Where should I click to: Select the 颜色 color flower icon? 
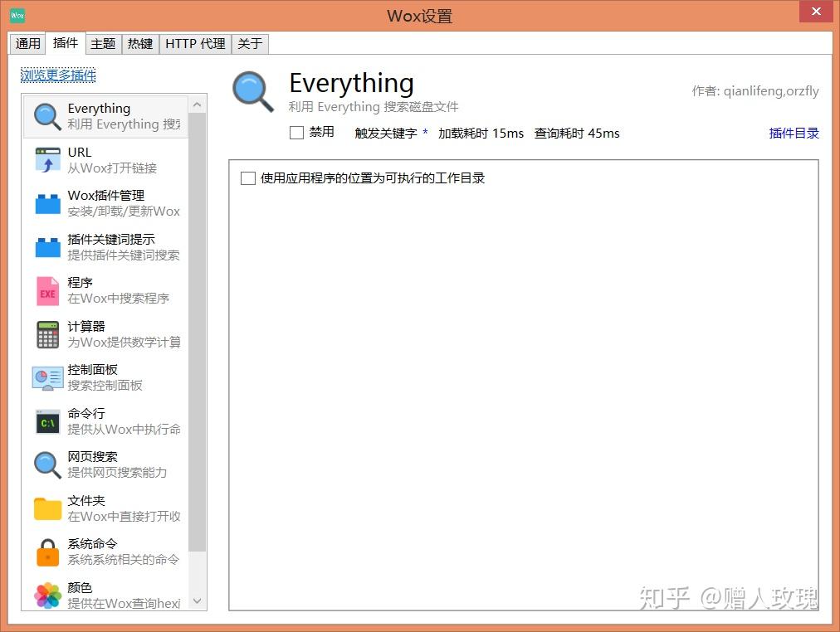[x=46, y=594]
